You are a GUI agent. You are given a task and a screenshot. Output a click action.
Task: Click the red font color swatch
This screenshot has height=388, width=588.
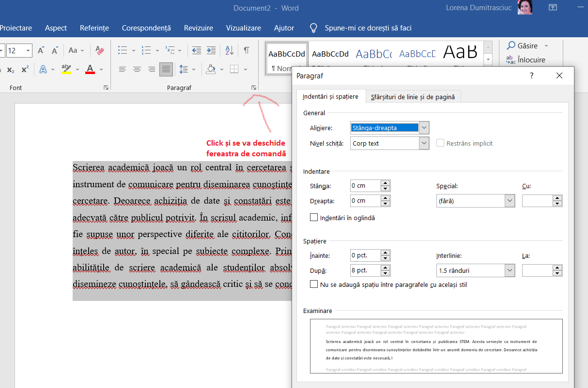[x=90, y=69]
